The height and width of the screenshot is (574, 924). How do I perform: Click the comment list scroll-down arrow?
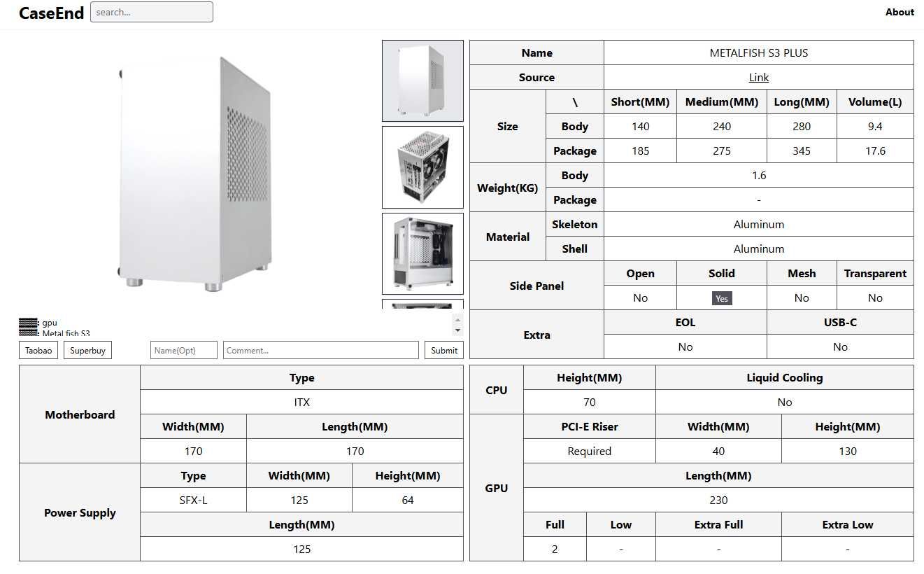[458, 330]
